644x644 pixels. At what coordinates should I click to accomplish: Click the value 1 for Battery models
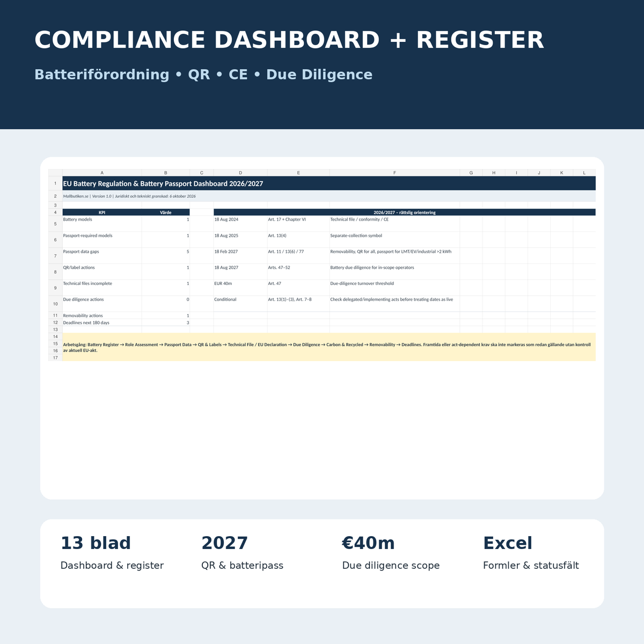click(x=166, y=224)
